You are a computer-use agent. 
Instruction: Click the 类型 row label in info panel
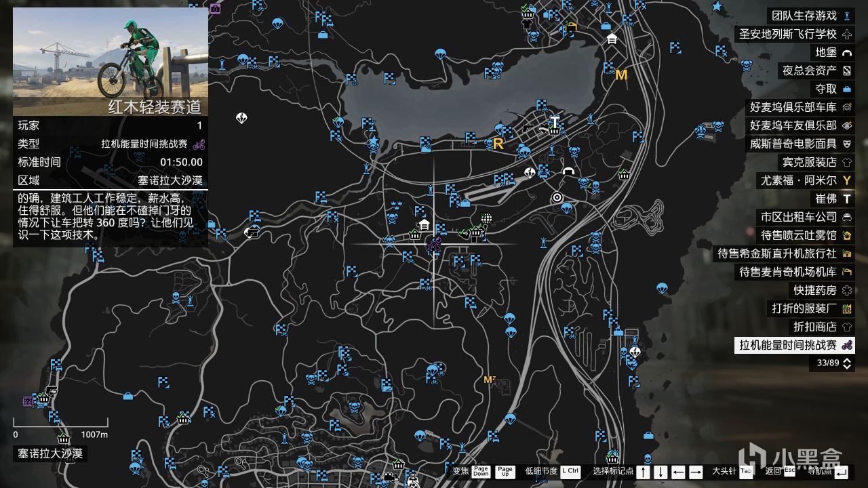[29, 144]
